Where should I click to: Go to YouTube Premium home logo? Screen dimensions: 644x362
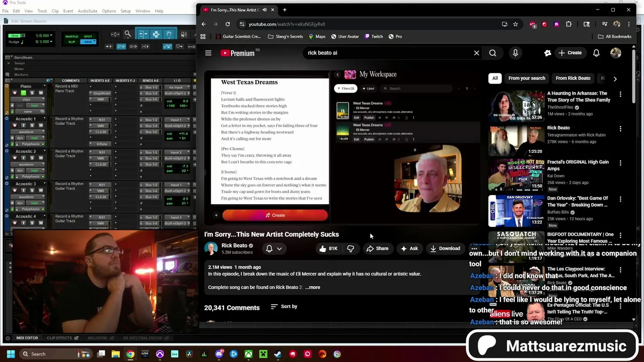click(238, 53)
